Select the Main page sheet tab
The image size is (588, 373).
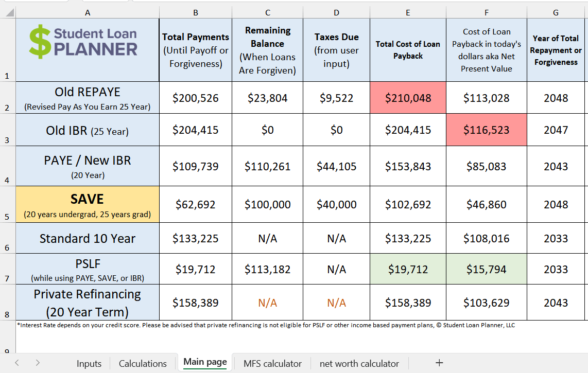pos(204,362)
